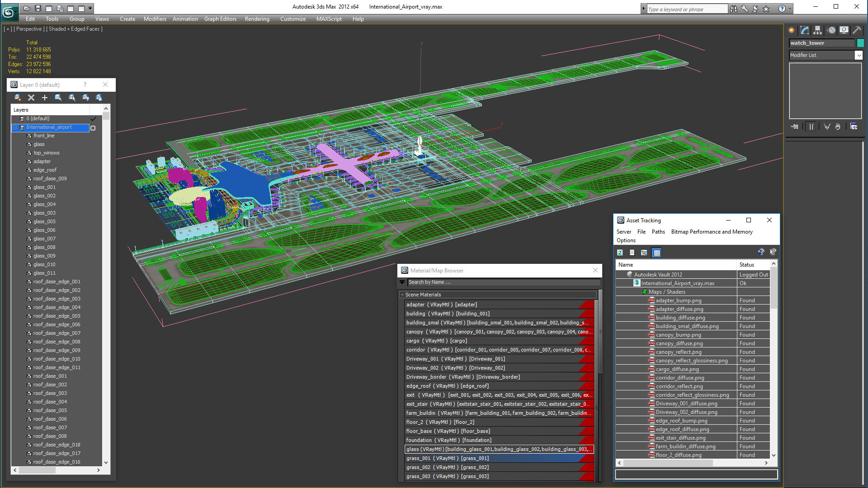Toggle the International_airport layer checkbox
This screenshot has width=868, height=488.
(x=93, y=128)
